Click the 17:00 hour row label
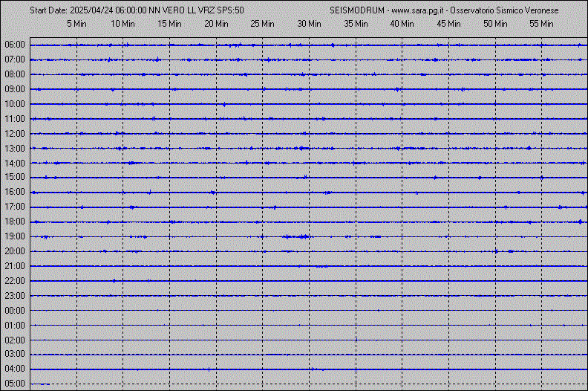This screenshot has height=391, width=588. click(x=15, y=207)
